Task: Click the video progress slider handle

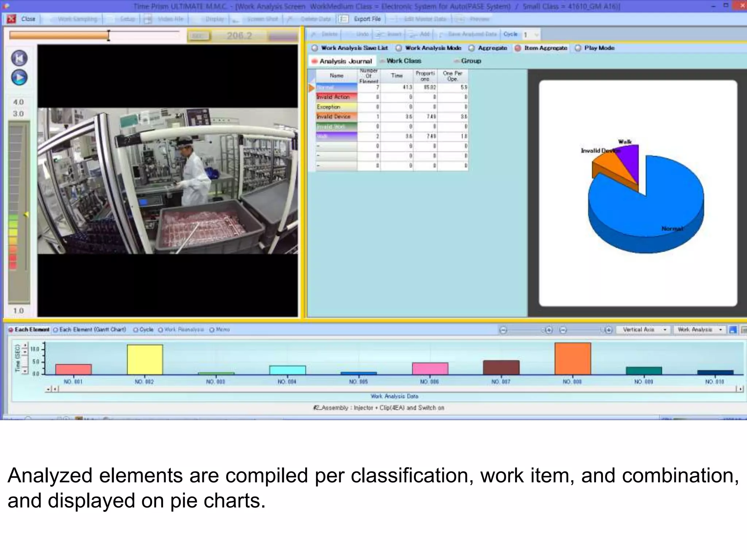Action: tap(108, 35)
